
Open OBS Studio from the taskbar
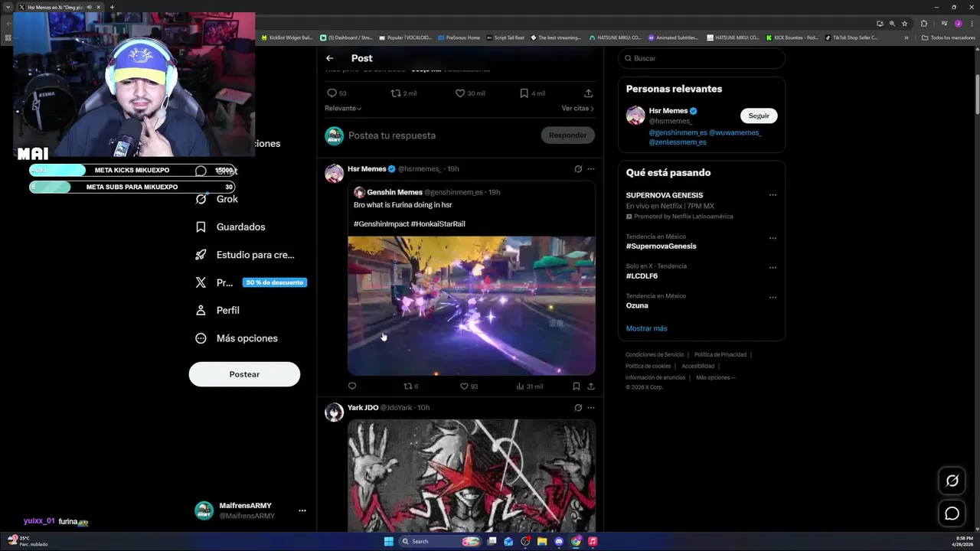point(525,541)
